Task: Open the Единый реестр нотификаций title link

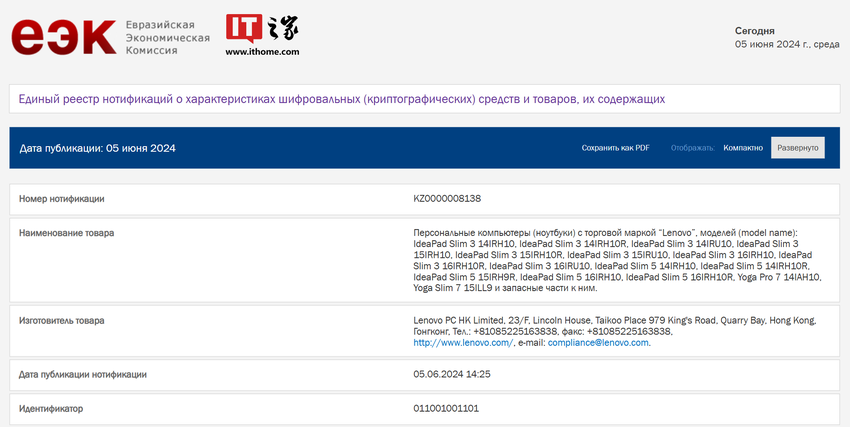Action: coord(342,99)
